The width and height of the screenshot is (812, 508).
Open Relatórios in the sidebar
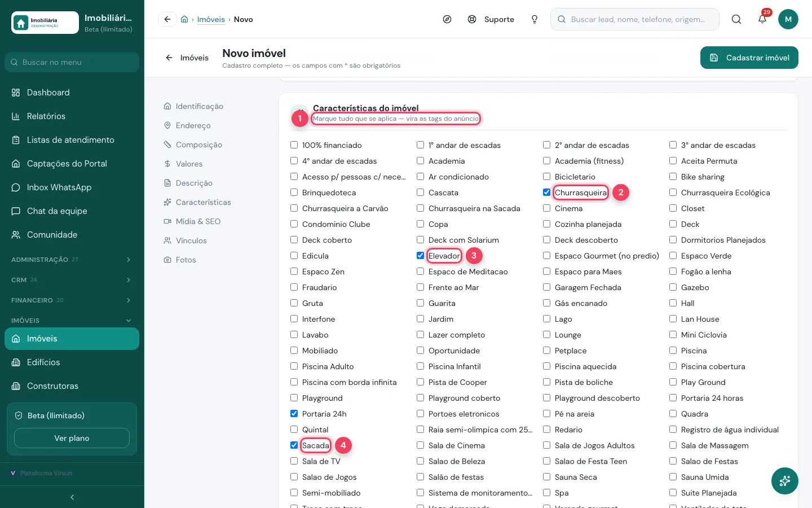[x=72, y=116]
